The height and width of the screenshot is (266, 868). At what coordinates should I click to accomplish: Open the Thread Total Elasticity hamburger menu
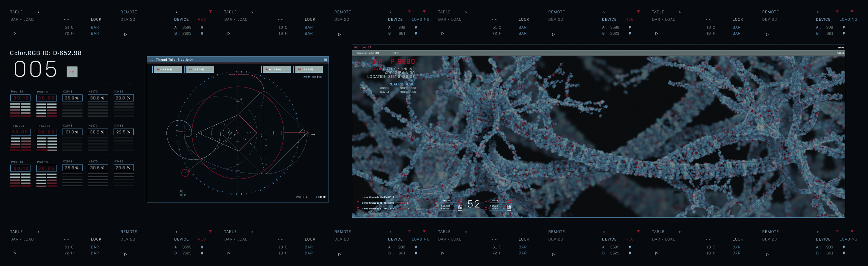coord(325,60)
